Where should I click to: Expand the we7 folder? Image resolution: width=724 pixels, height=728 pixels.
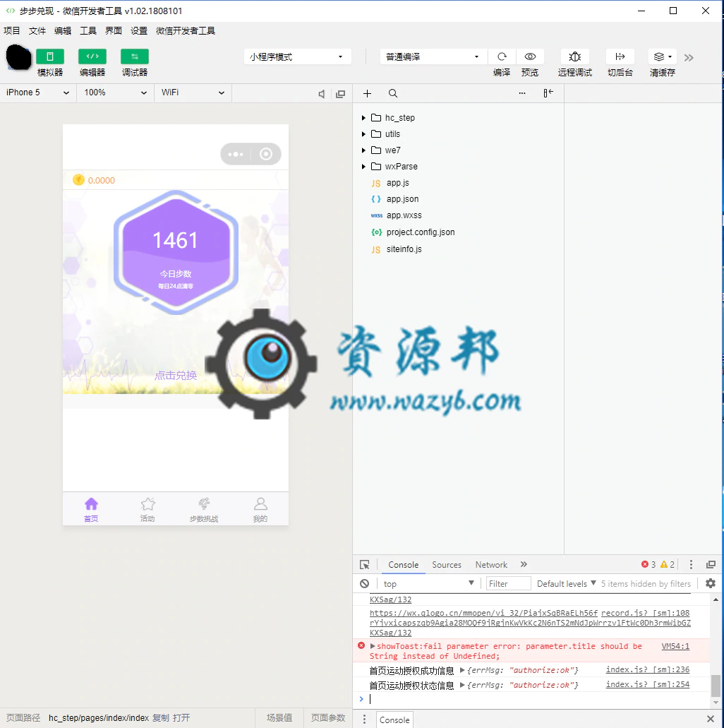(x=363, y=150)
